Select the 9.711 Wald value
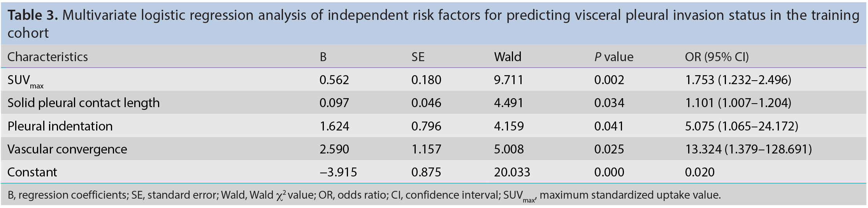The height and width of the screenshot is (208, 868). pyautogui.click(x=509, y=80)
